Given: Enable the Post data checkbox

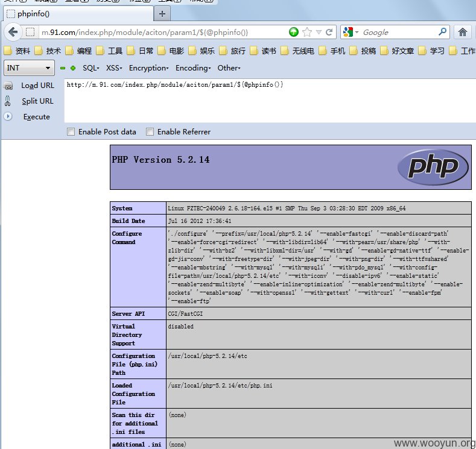Looking at the screenshot, I should (x=71, y=131).
